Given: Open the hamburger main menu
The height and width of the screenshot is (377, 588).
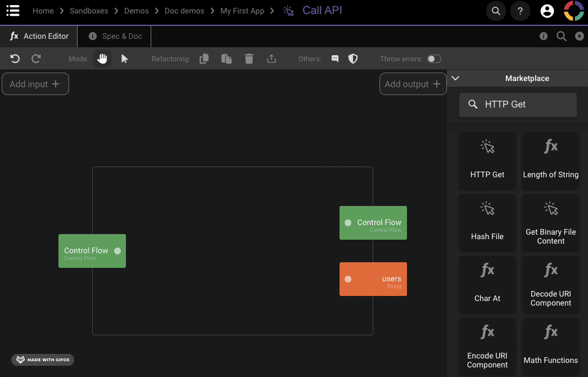Looking at the screenshot, I should [x=13, y=11].
